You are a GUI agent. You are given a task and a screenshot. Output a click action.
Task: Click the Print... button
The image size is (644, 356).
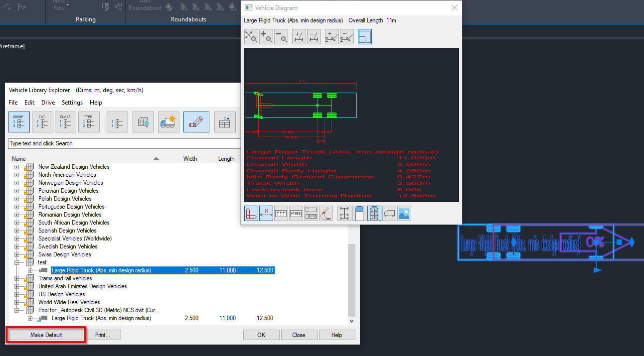(103, 335)
